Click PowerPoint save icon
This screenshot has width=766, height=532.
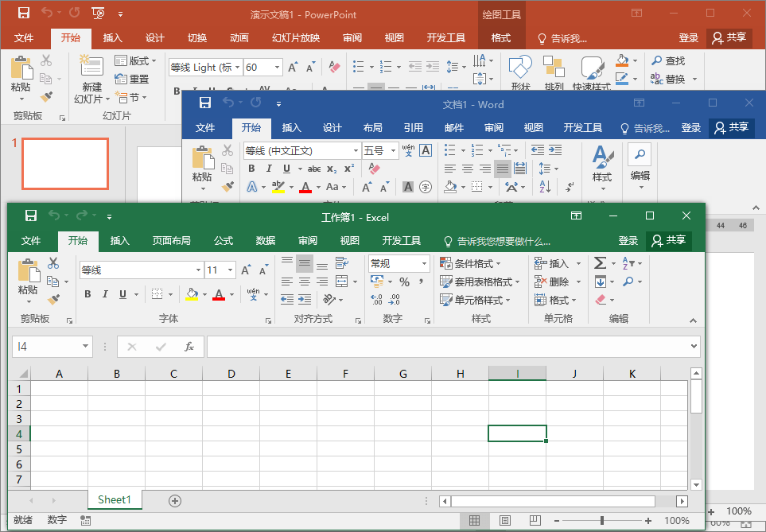coord(23,13)
